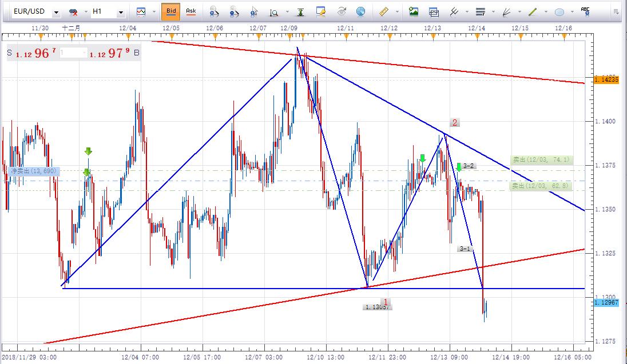Click the blue radar icon

click(x=360, y=12)
